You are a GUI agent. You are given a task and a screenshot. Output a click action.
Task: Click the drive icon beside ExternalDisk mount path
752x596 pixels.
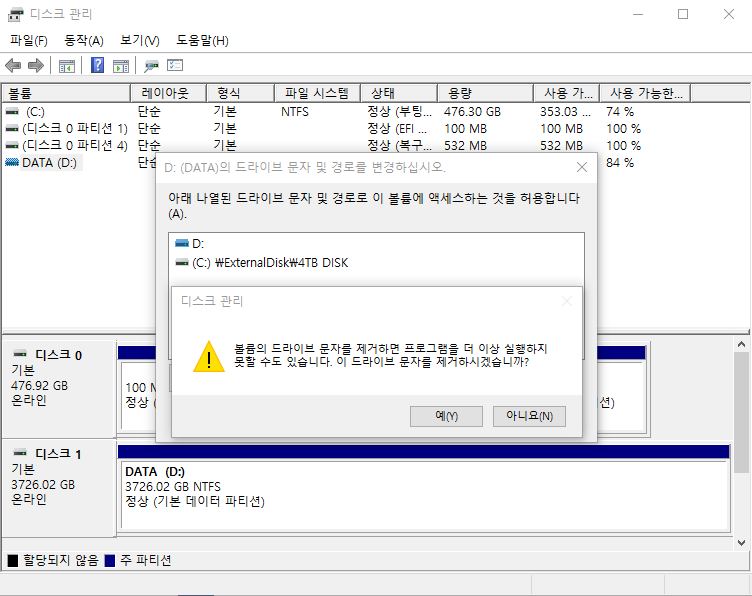(x=182, y=263)
